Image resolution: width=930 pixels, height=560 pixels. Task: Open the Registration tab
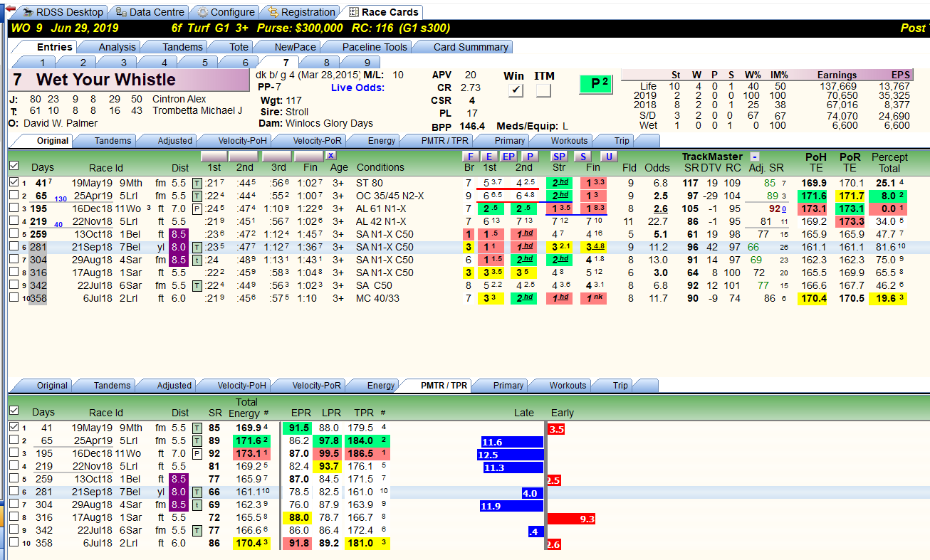click(301, 12)
